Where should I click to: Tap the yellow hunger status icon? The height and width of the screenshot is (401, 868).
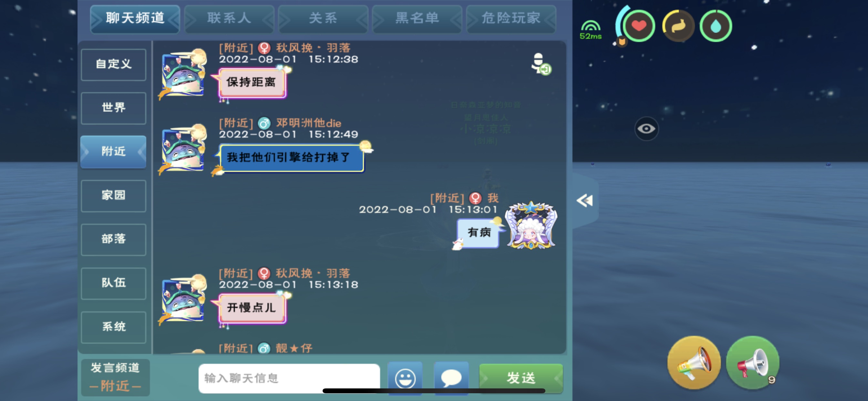678,26
